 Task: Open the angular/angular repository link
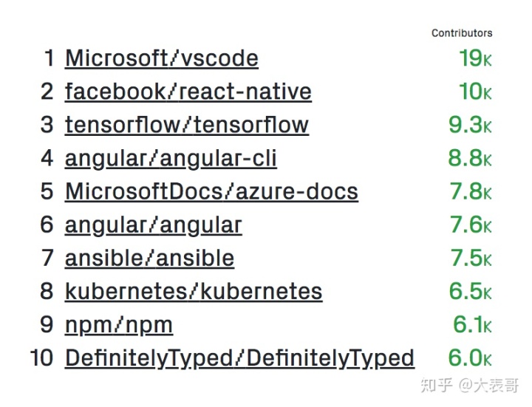154,225
